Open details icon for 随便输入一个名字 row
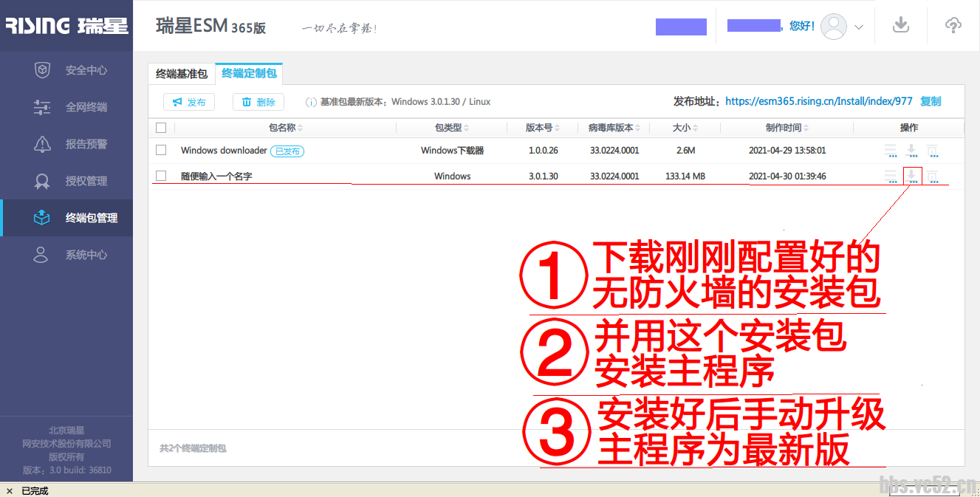Image resolution: width=980 pixels, height=497 pixels. (891, 176)
